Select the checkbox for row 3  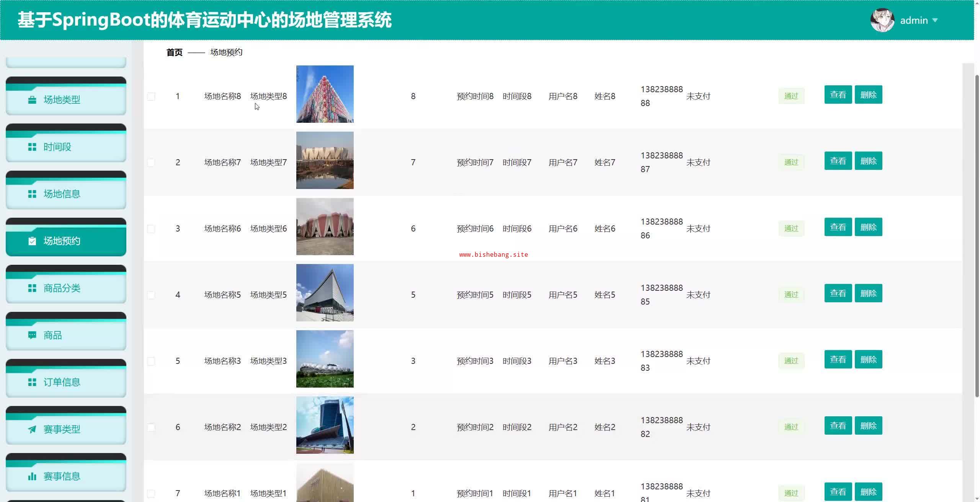pyautogui.click(x=151, y=229)
